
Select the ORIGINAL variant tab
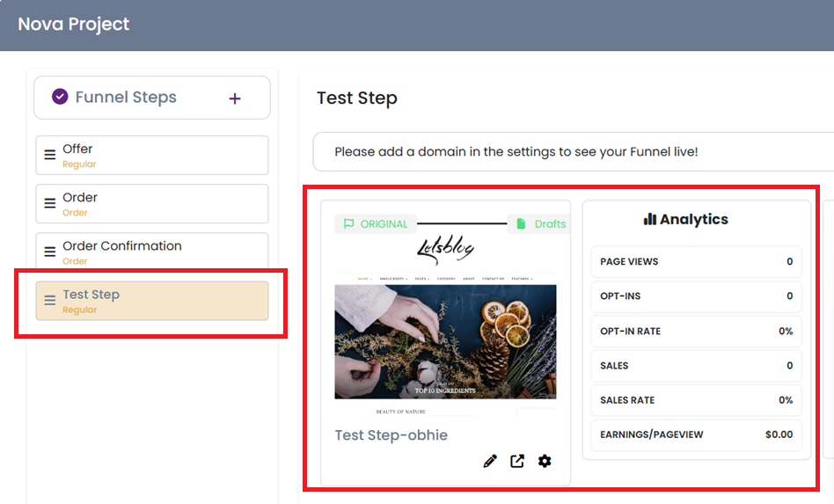coord(376,223)
